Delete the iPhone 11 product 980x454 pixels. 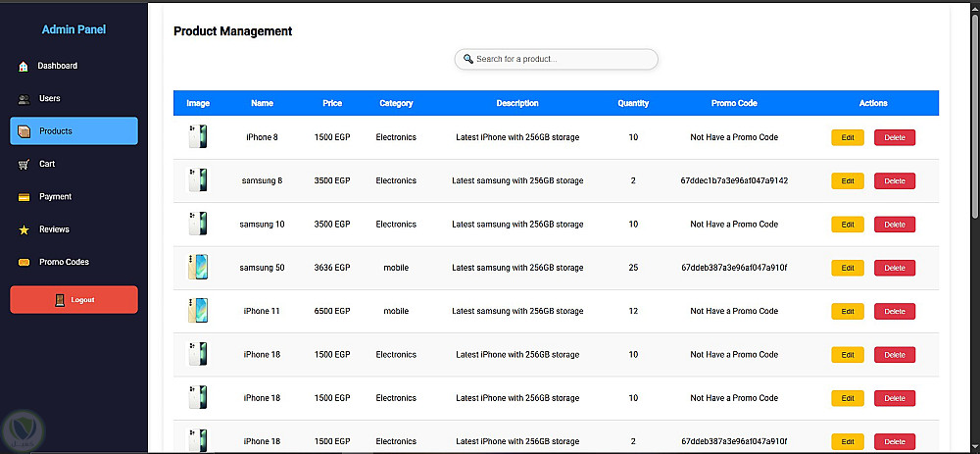(895, 312)
